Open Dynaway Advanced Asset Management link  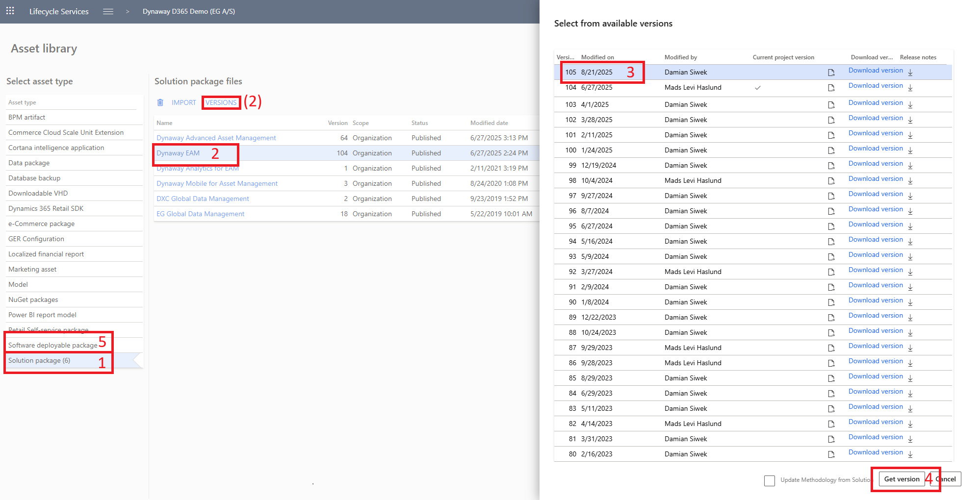click(x=216, y=138)
